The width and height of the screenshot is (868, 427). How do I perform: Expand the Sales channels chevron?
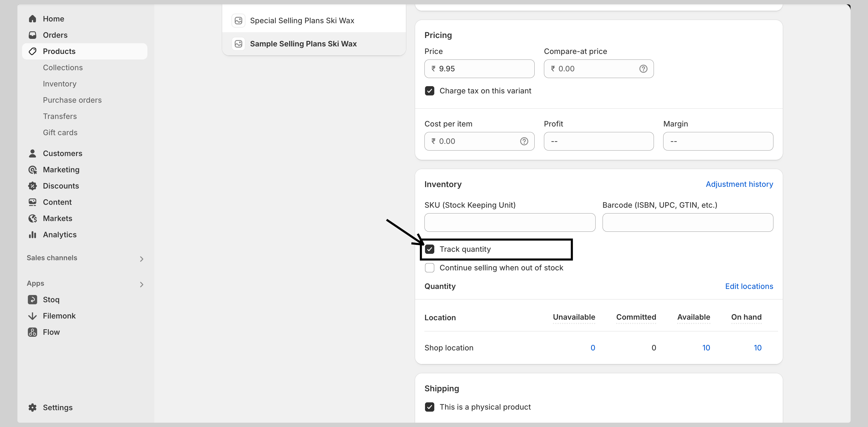(142, 259)
